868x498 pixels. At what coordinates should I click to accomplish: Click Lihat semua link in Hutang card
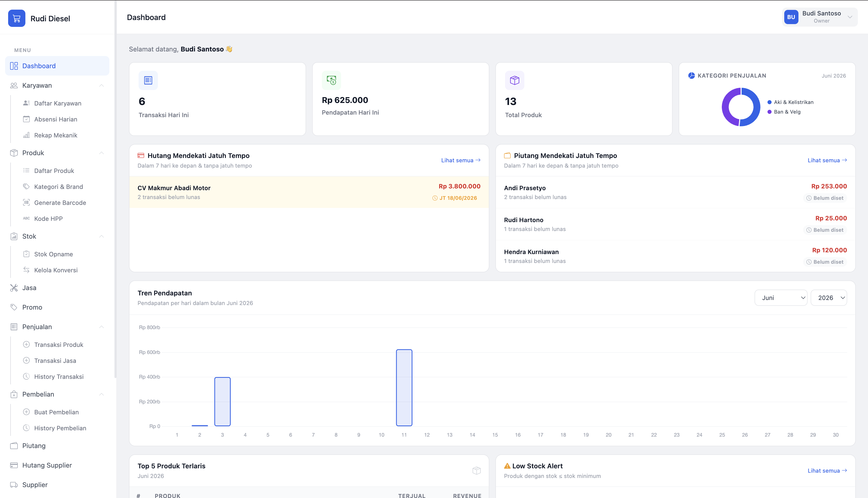pos(461,161)
